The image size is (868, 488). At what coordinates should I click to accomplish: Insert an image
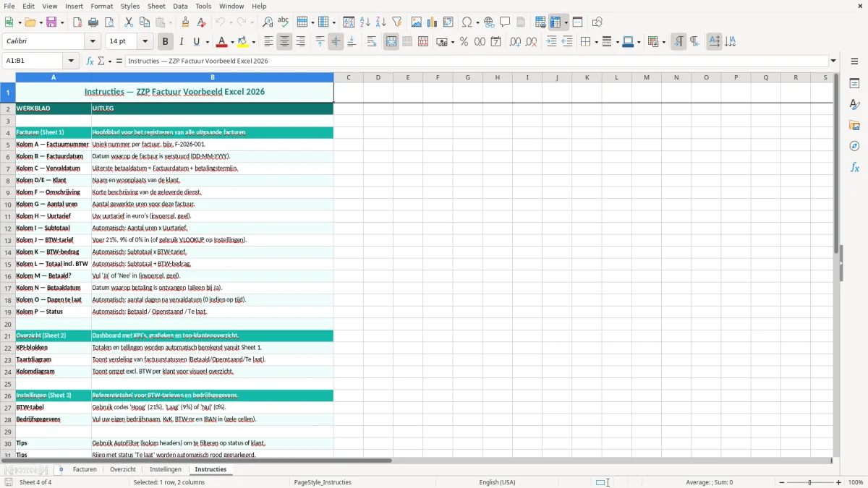(416, 22)
